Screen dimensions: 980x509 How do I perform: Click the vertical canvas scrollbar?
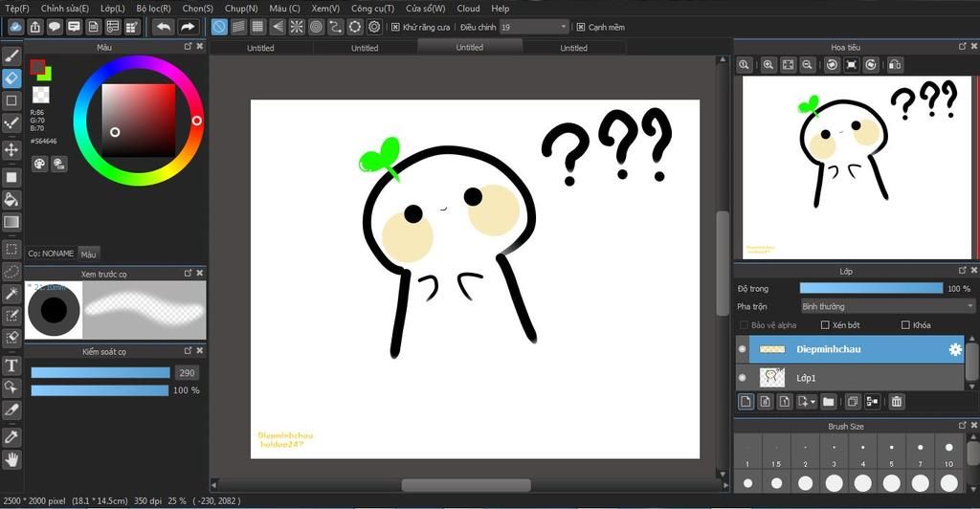724,262
